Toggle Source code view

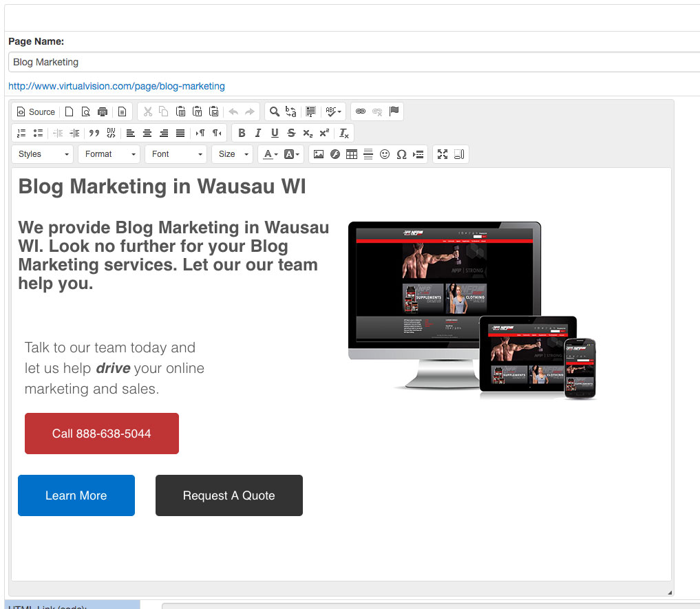[36, 111]
